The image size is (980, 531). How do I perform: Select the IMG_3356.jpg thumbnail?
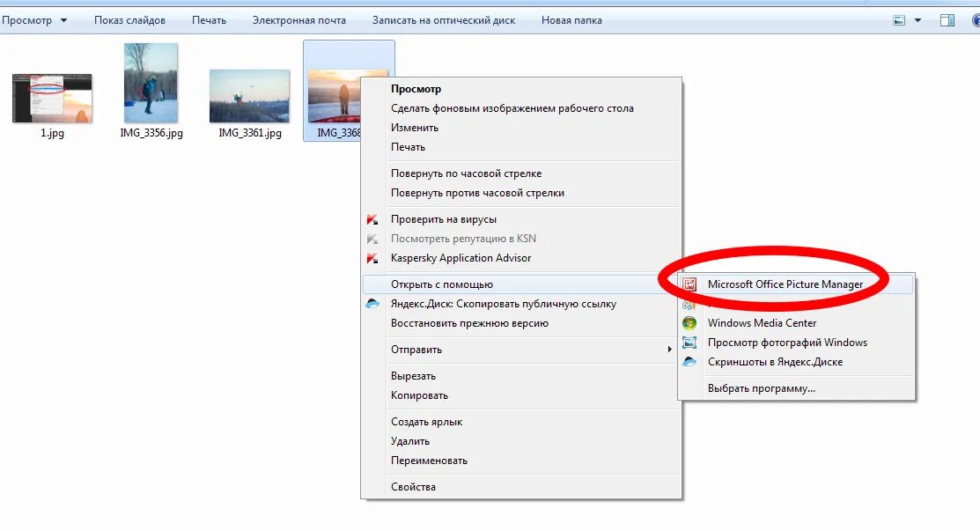click(x=151, y=83)
